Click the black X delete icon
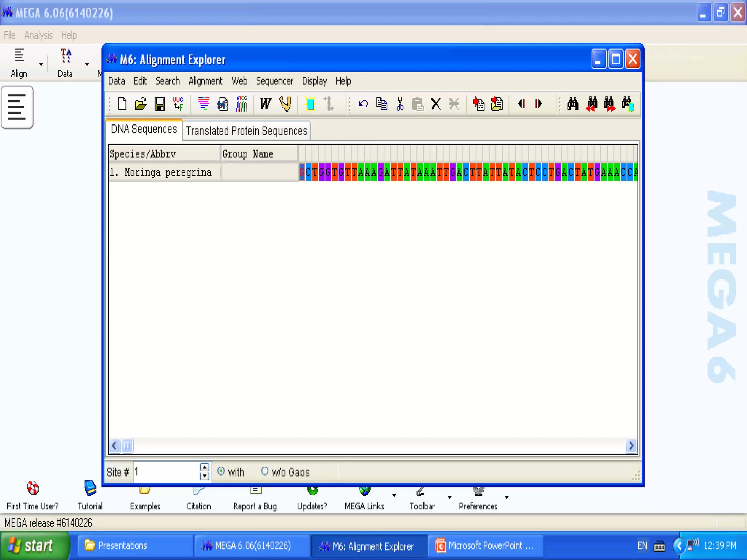747x560 pixels. pyautogui.click(x=436, y=104)
